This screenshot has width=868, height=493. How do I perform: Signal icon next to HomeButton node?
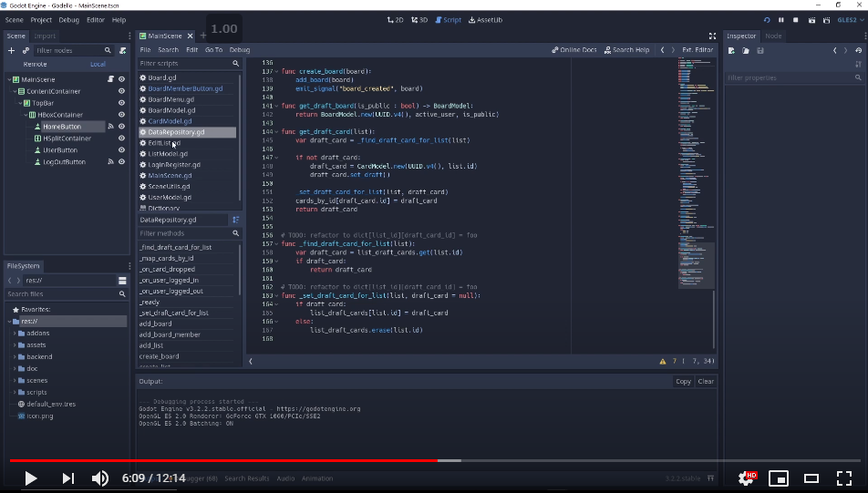pyautogui.click(x=110, y=126)
